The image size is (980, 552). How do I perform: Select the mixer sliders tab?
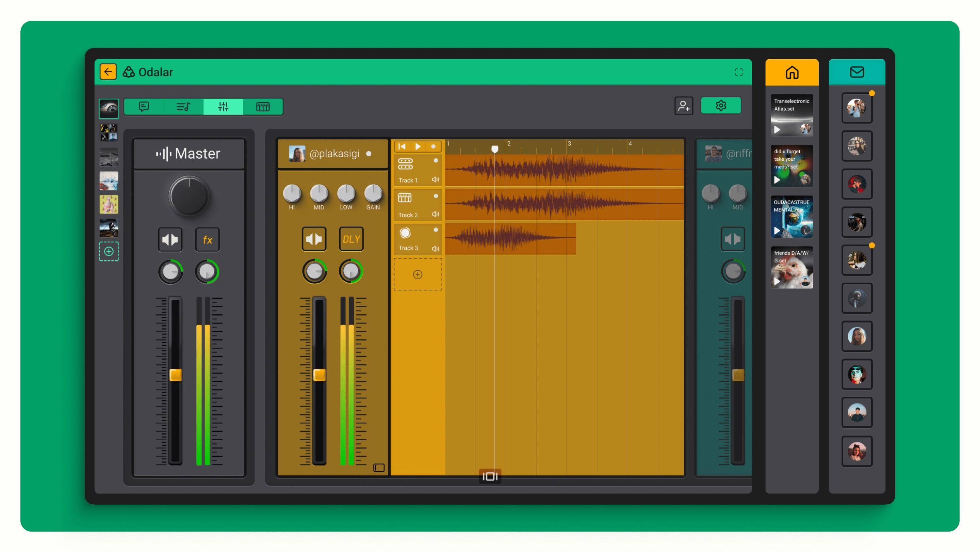tap(223, 106)
